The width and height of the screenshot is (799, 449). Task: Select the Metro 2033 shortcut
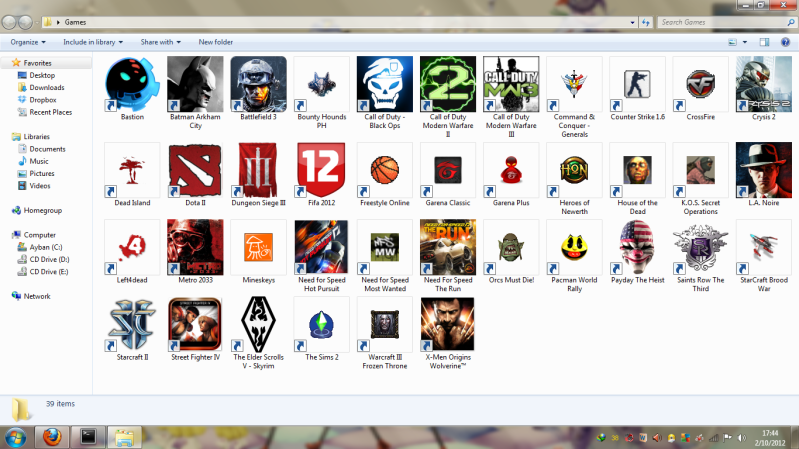[195, 248]
